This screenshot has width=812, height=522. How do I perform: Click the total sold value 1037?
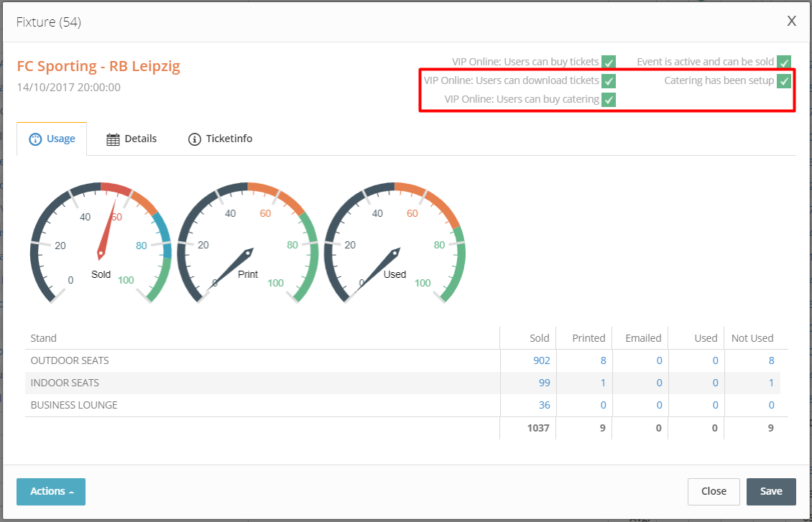538,428
